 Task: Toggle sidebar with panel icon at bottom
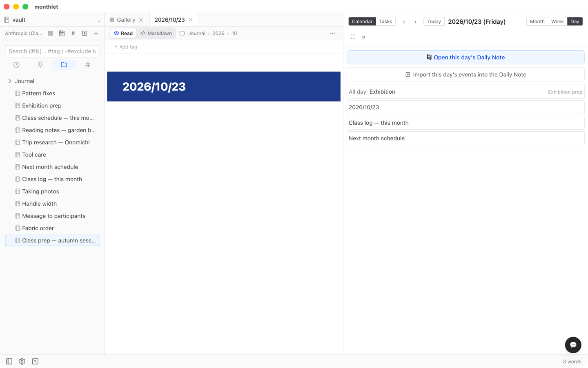[9, 361]
